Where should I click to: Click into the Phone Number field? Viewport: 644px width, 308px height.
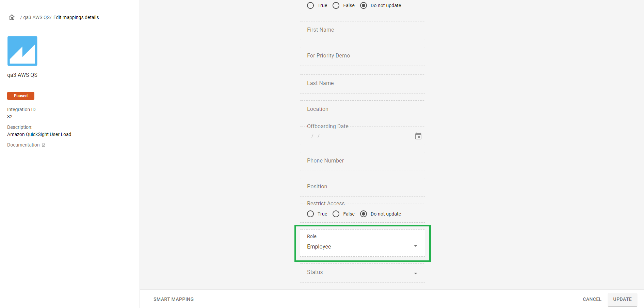click(x=362, y=161)
